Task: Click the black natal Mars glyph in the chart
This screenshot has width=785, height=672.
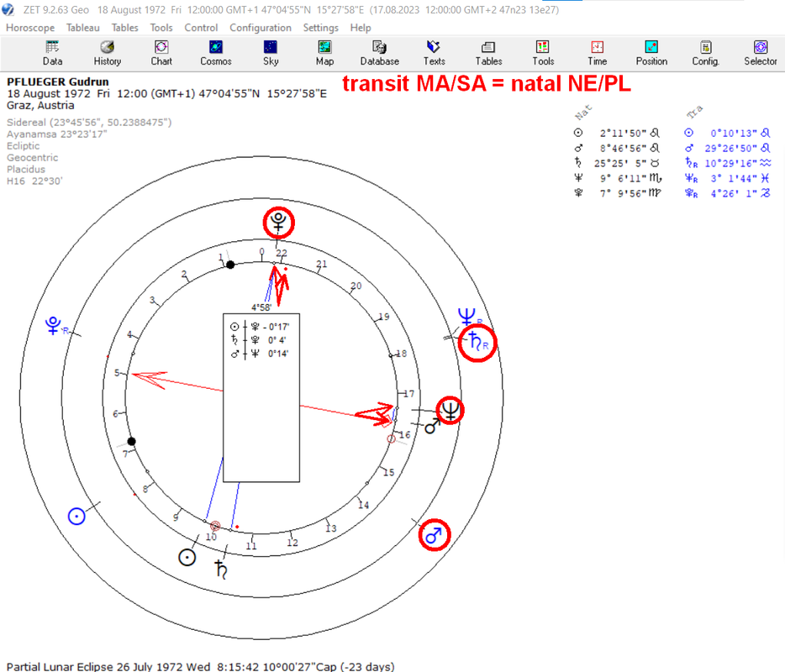Action: tap(431, 427)
